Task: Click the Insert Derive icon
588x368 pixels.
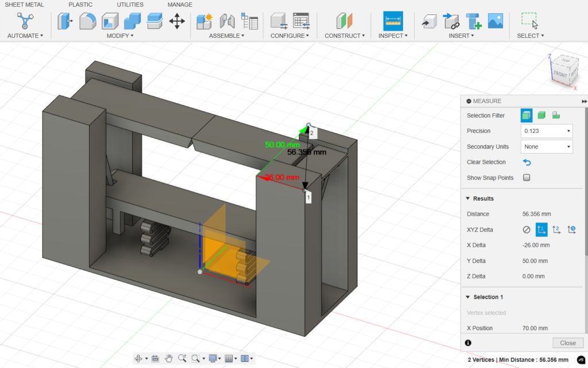Action: click(x=430, y=21)
